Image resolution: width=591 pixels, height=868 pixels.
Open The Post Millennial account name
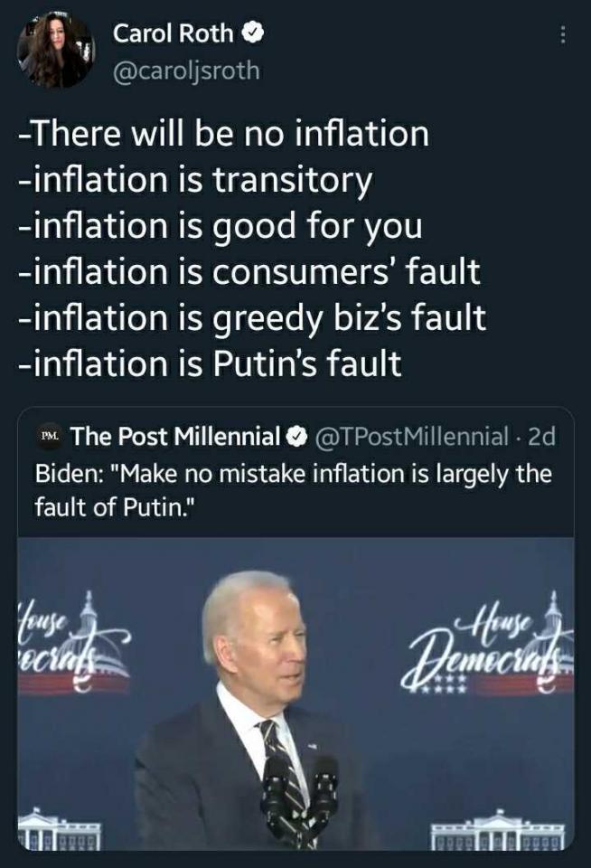[x=175, y=438]
